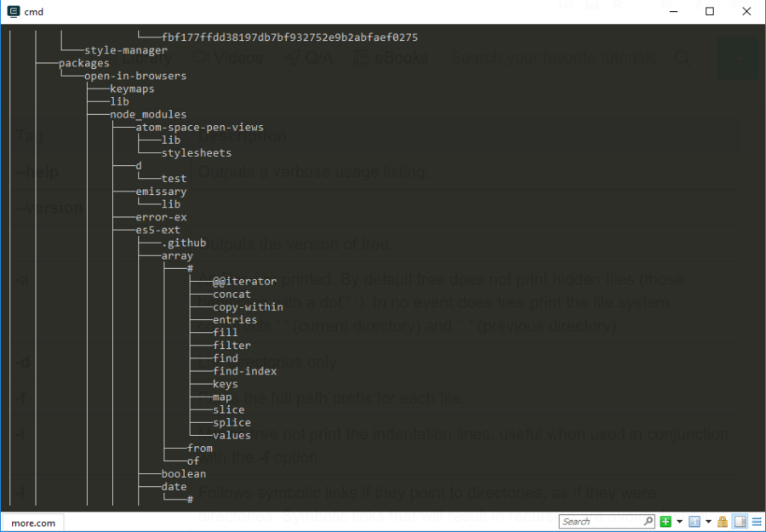Open the dropdown arrow beside the green plus icon

(680, 521)
